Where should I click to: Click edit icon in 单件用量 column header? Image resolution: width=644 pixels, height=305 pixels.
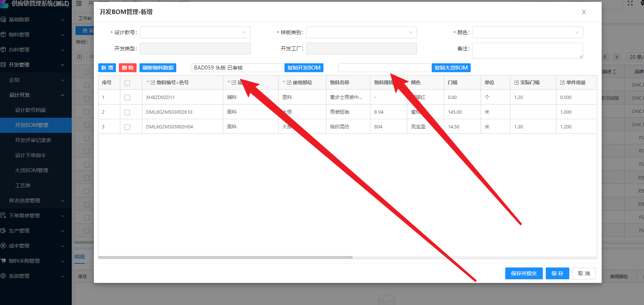[562, 82]
